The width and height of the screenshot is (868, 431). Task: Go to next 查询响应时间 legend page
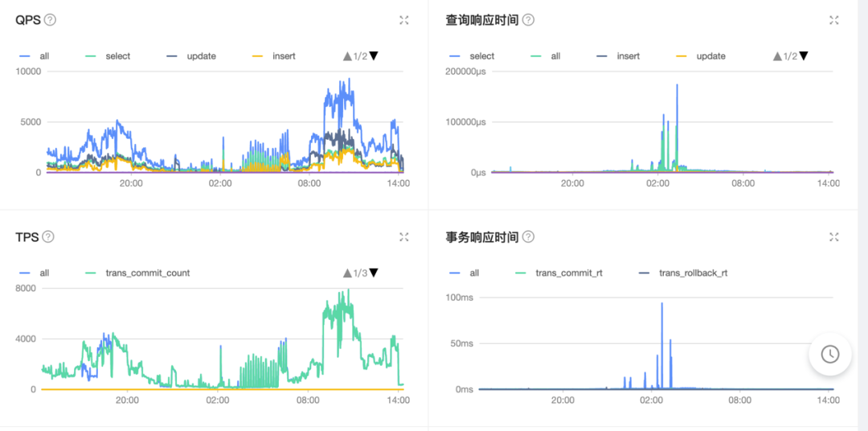804,56
